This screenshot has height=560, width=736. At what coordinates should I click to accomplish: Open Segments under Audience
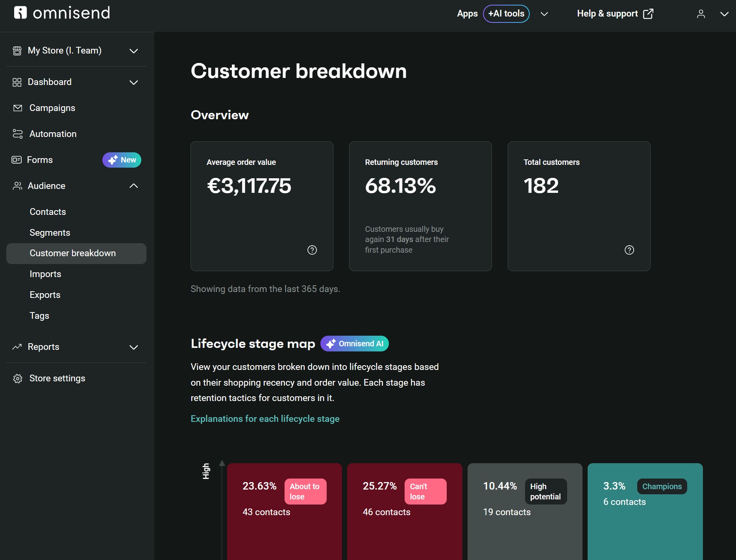click(x=50, y=233)
